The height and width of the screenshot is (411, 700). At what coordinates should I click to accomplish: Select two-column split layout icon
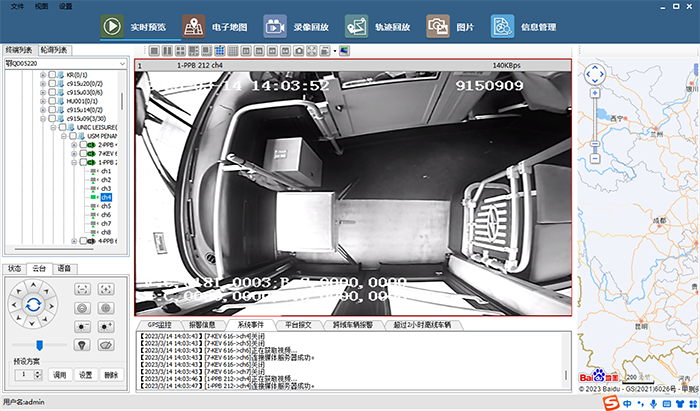(x=167, y=51)
